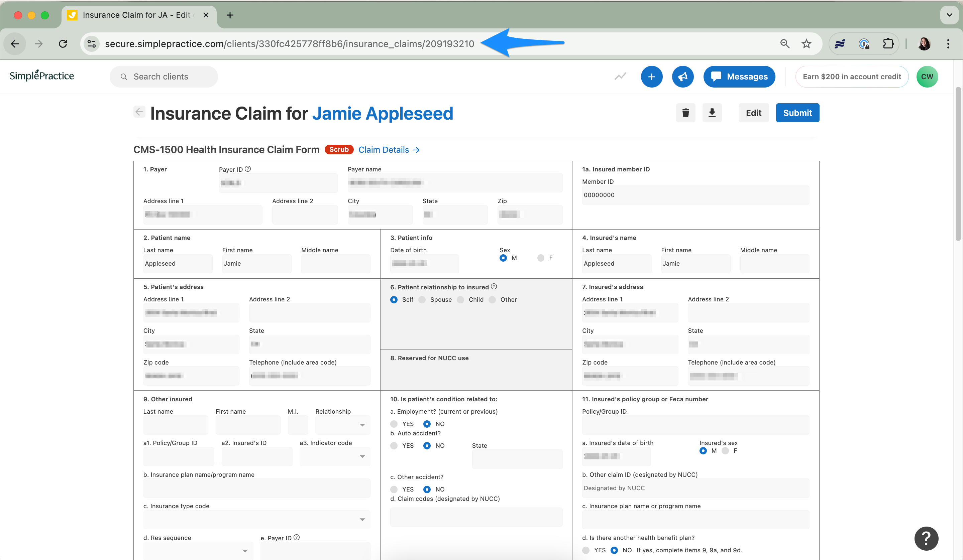The width and height of the screenshot is (963, 560).
Task: Expand the tab search chevron
Action: pyautogui.click(x=949, y=15)
